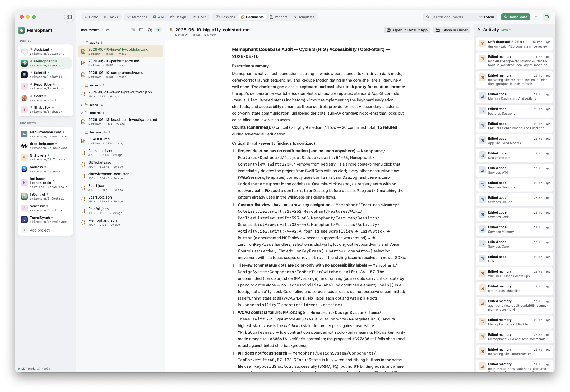Select the pinned Rainfall project icon

pos(24,75)
